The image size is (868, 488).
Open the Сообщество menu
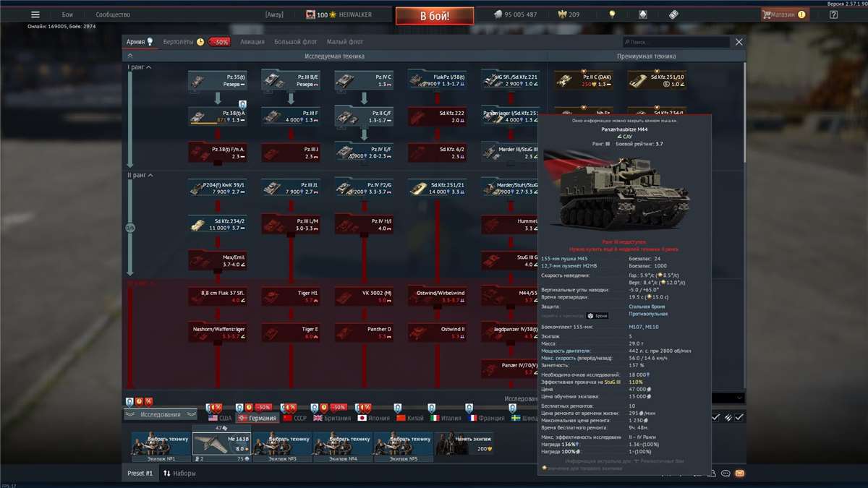coord(113,14)
